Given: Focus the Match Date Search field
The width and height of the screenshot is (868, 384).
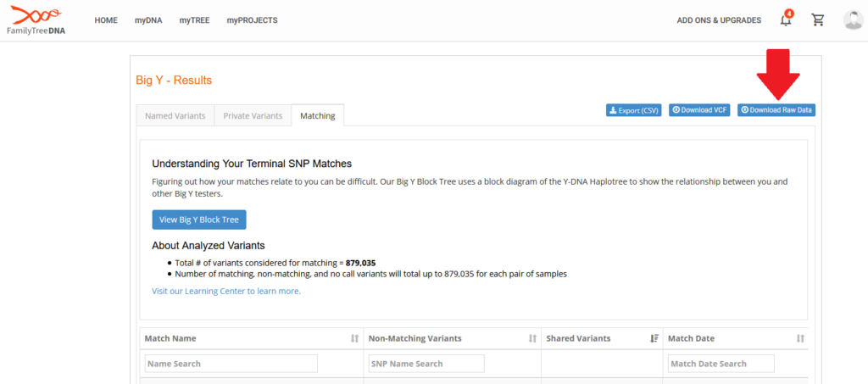Looking at the screenshot, I should tap(721, 364).
